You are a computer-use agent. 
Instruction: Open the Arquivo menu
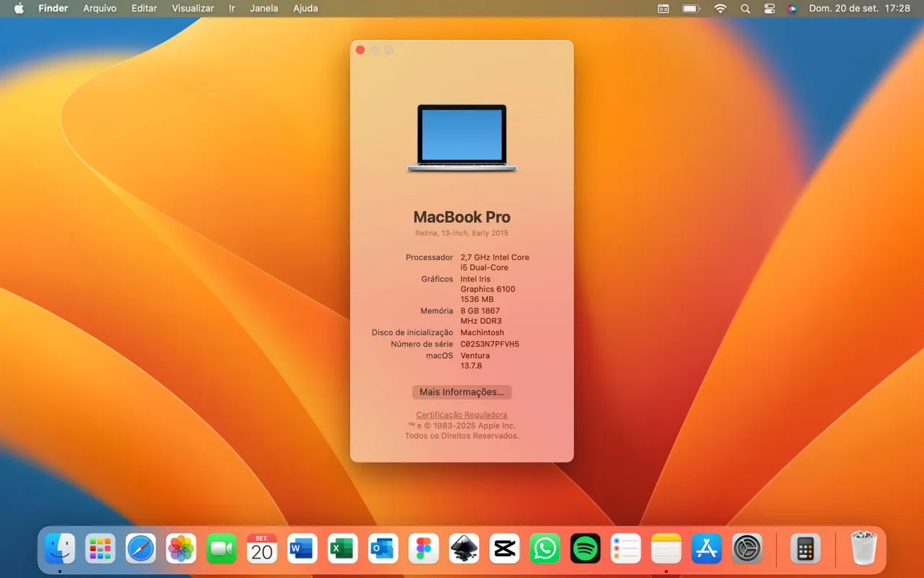pos(100,9)
